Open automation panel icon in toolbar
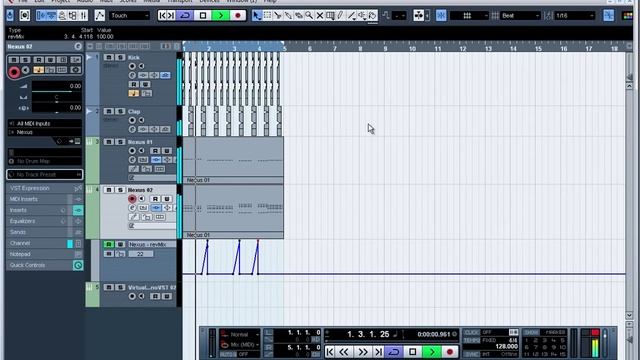Image resolution: width=640 pixels, height=360 pixels. coord(99,16)
